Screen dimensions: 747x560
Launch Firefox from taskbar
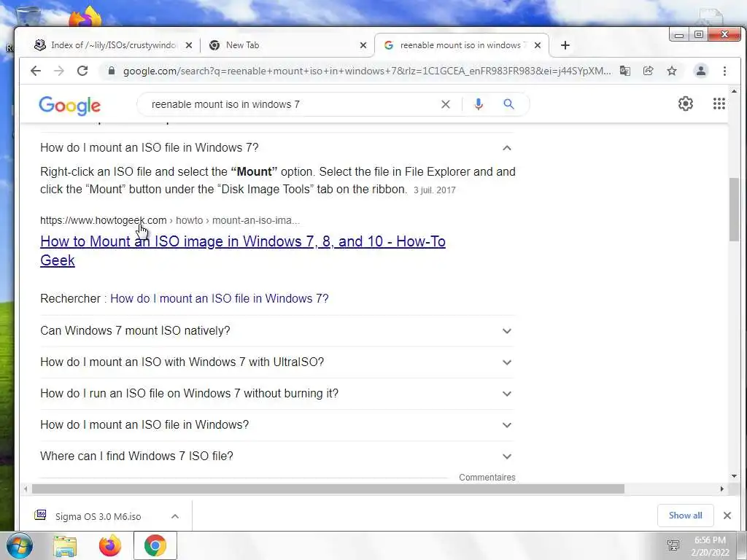click(x=110, y=546)
